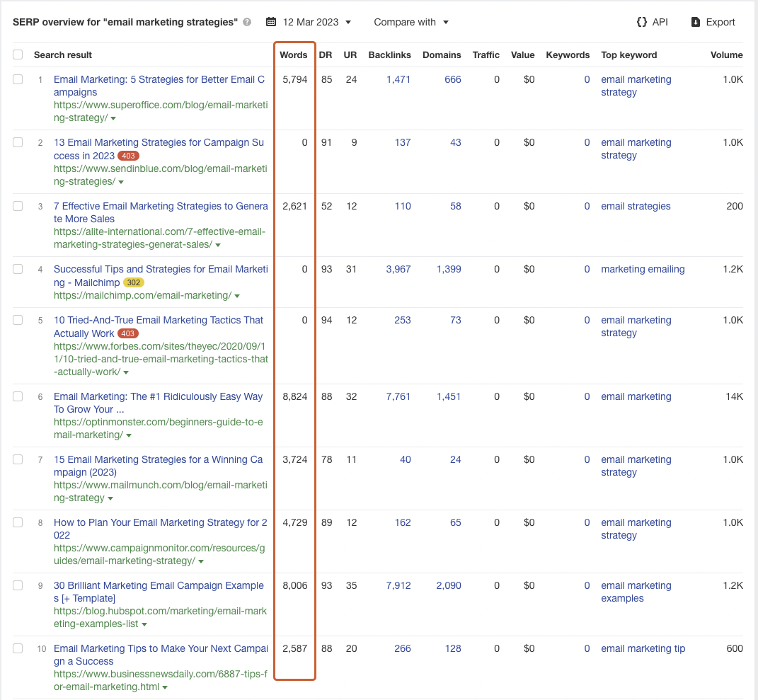Click the Export download icon
758x700 pixels.
point(696,22)
